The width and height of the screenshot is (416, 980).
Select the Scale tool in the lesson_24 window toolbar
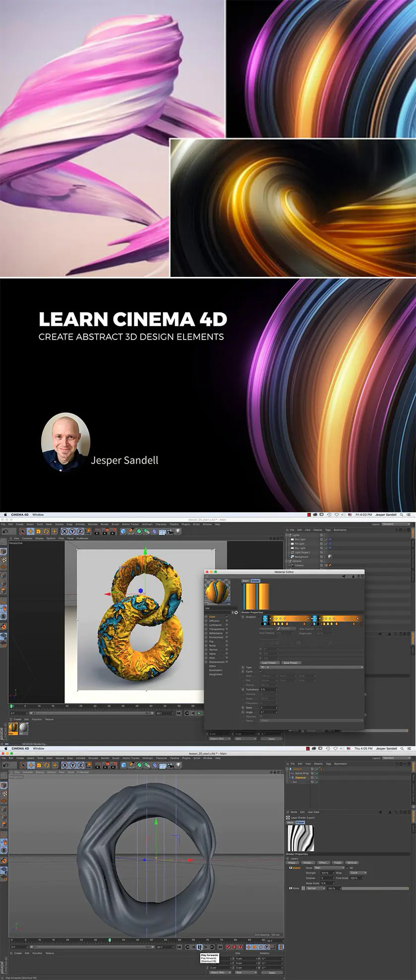38,531
